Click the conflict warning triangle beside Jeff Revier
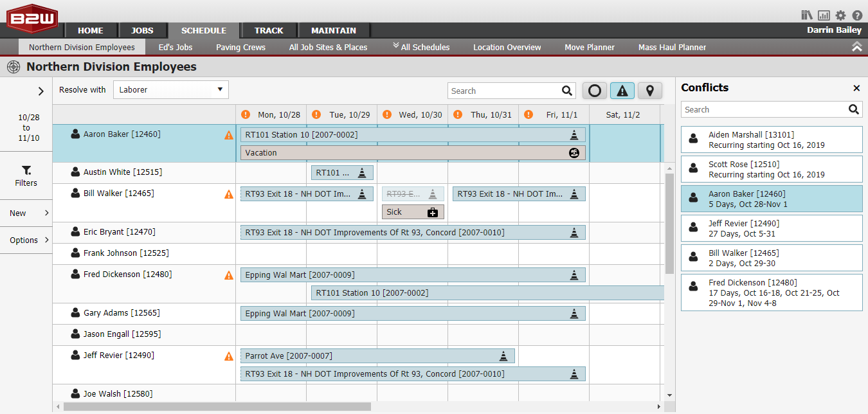The width and height of the screenshot is (868, 414). pos(229,356)
